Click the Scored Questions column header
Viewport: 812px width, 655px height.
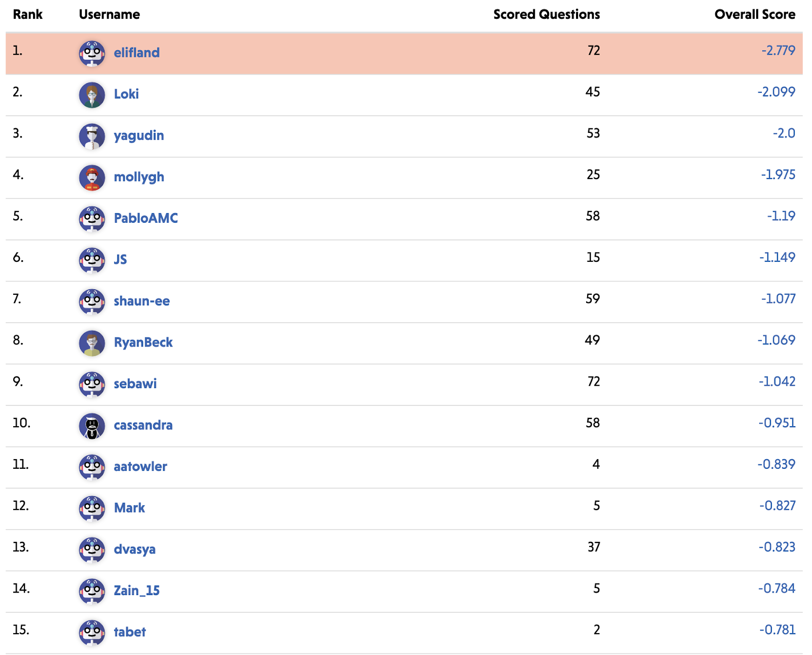point(547,14)
